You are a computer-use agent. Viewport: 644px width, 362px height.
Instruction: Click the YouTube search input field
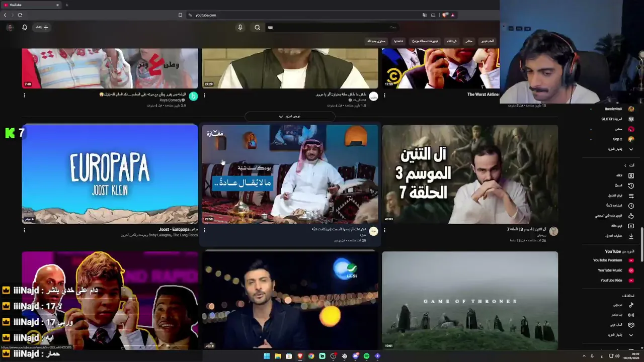[x=332, y=27]
